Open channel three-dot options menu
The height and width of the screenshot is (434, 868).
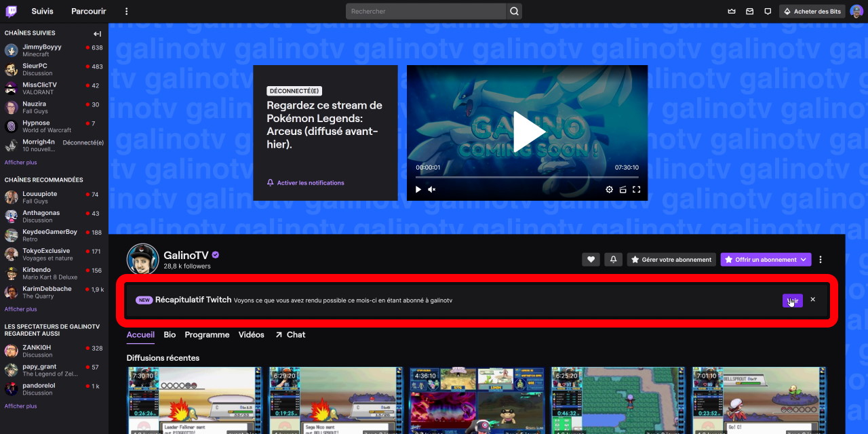click(x=821, y=260)
